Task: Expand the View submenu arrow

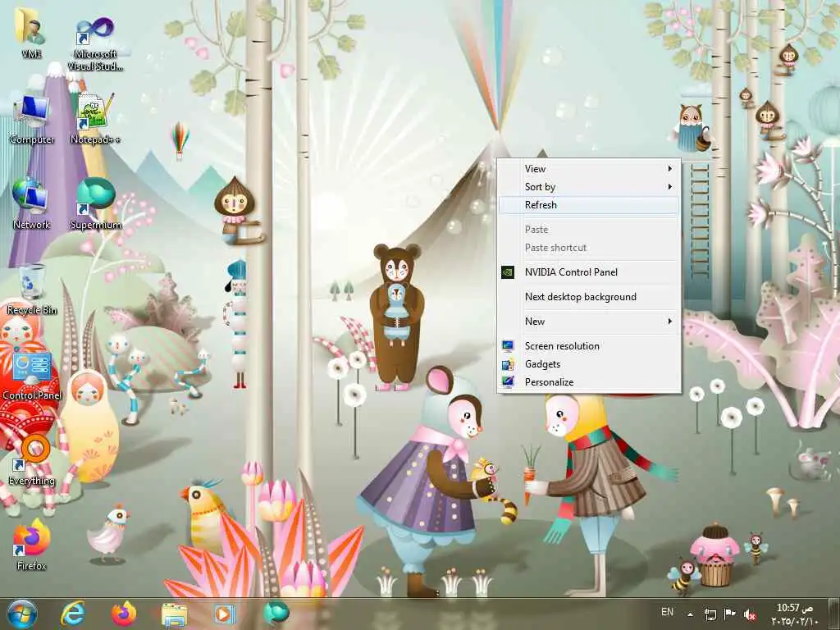Action: (x=669, y=169)
